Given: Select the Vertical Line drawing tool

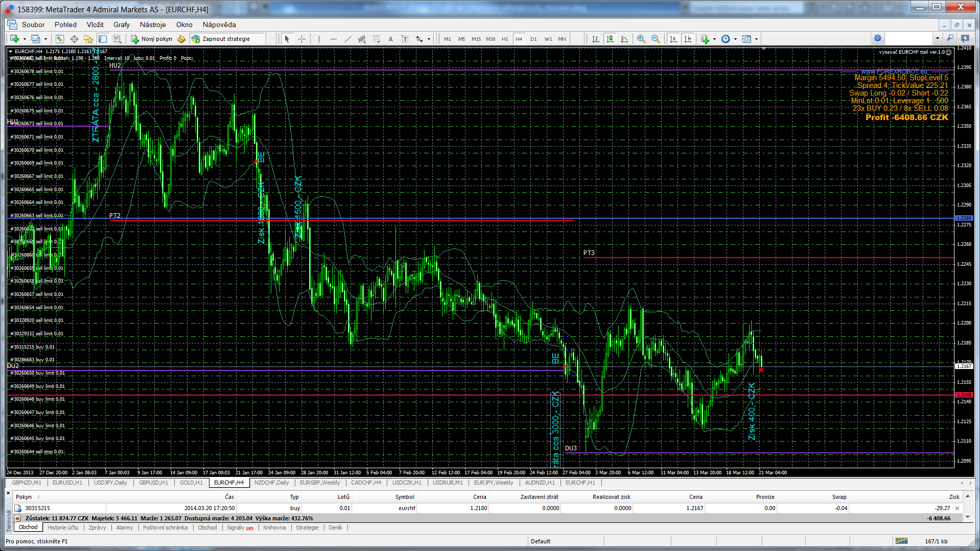Looking at the screenshot, I should click(x=319, y=39).
